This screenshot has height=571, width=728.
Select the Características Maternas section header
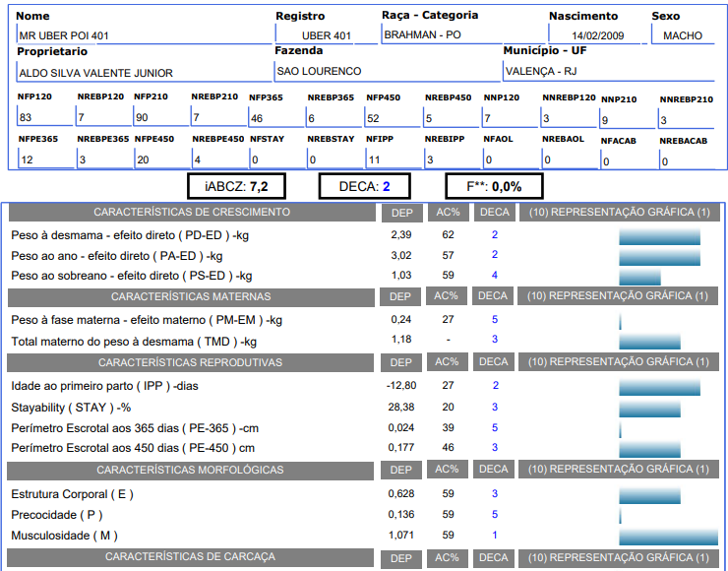pyautogui.click(x=192, y=296)
